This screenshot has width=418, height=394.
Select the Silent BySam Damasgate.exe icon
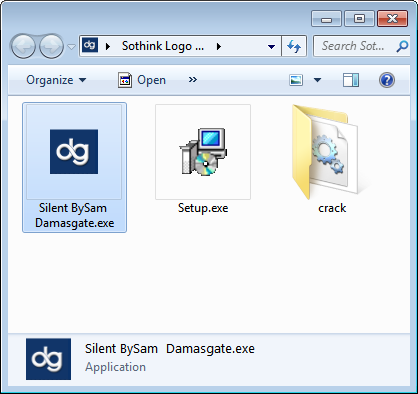tap(74, 152)
